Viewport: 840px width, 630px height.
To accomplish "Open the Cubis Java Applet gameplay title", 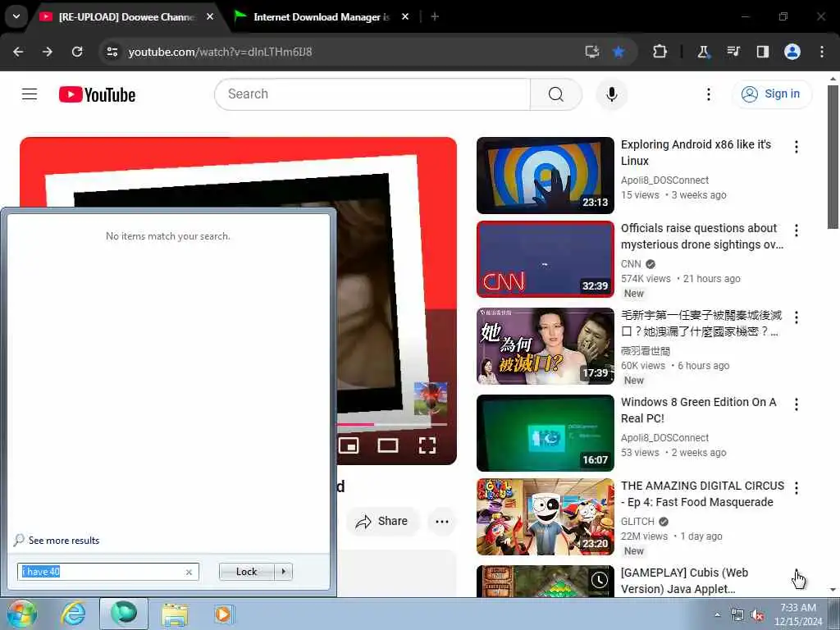I will pos(684,581).
